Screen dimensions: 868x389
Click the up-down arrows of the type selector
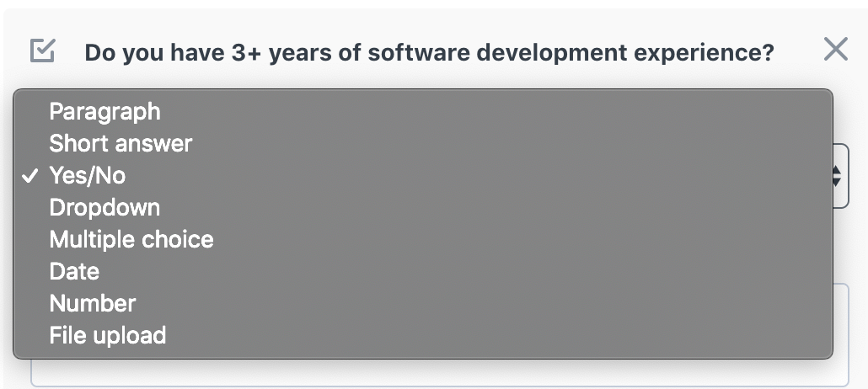836,177
